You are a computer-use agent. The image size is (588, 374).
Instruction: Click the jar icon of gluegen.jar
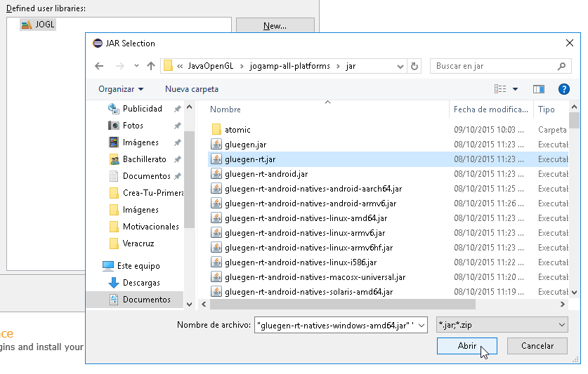(x=216, y=145)
